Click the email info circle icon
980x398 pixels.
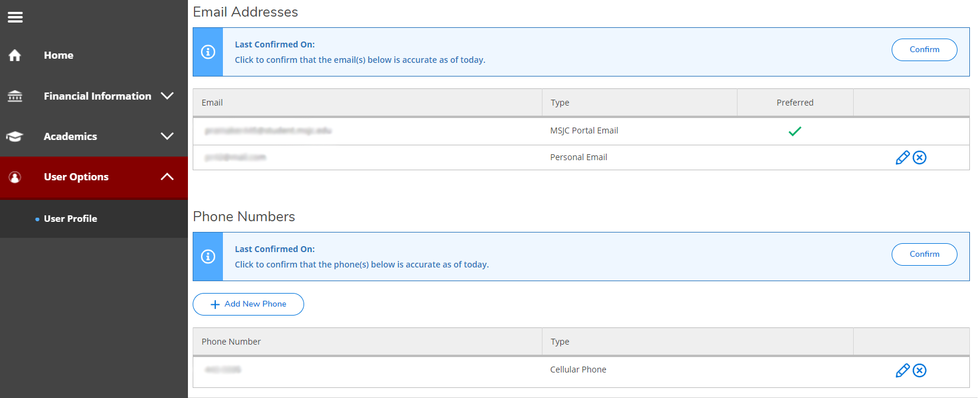[x=208, y=52]
